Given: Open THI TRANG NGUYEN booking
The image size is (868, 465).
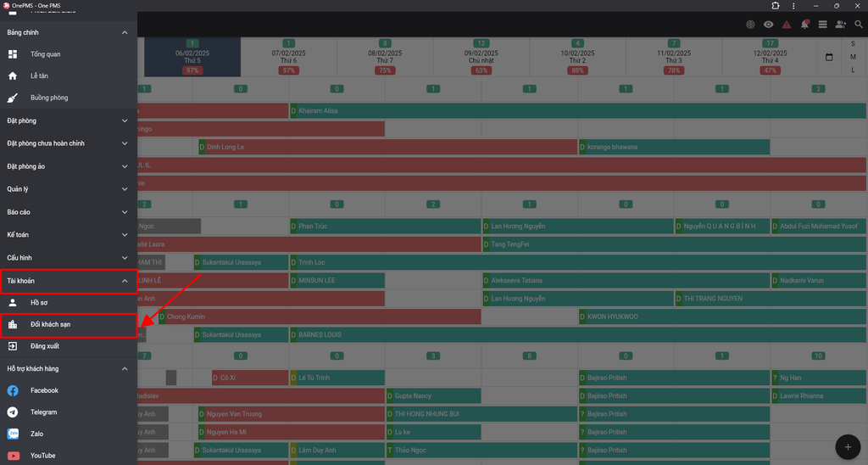Looking at the screenshot, I should [x=771, y=299].
